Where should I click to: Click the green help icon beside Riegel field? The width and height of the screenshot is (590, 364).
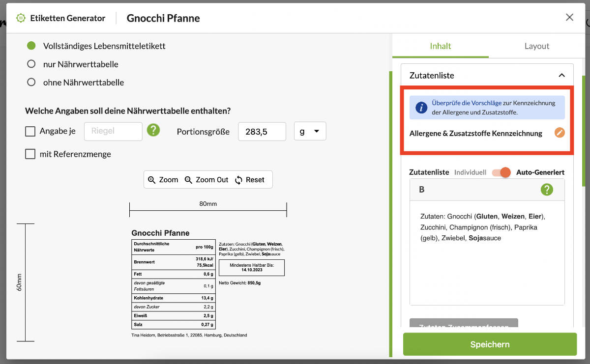tap(153, 131)
